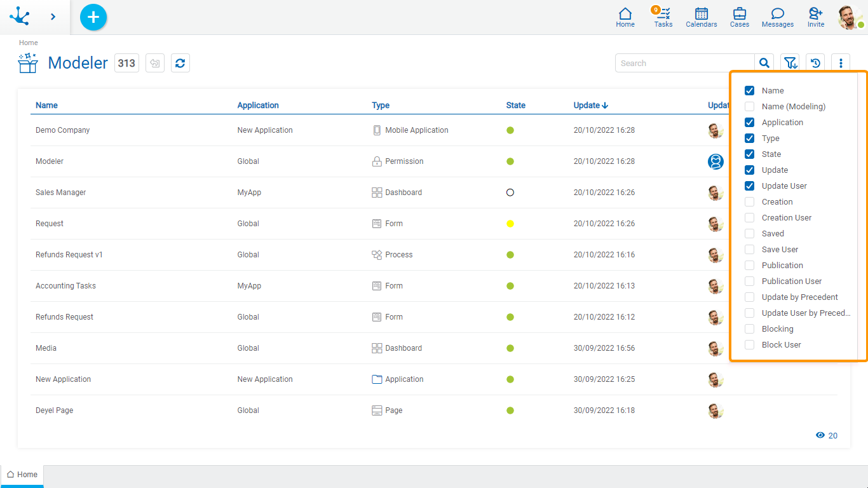The height and width of the screenshot is (488, 868).
Task: Enable the Block User column checkbox
Action: pos(749,345)
